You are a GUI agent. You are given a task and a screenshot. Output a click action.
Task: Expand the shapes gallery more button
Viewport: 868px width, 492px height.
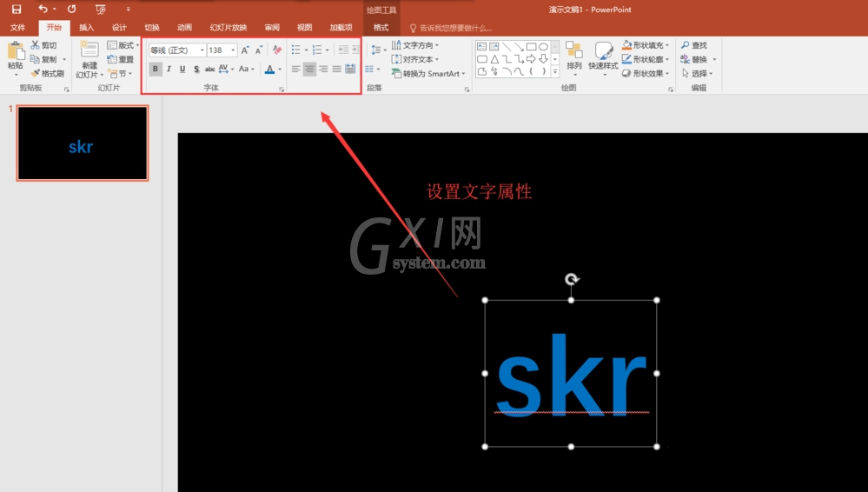pos(555,71)
